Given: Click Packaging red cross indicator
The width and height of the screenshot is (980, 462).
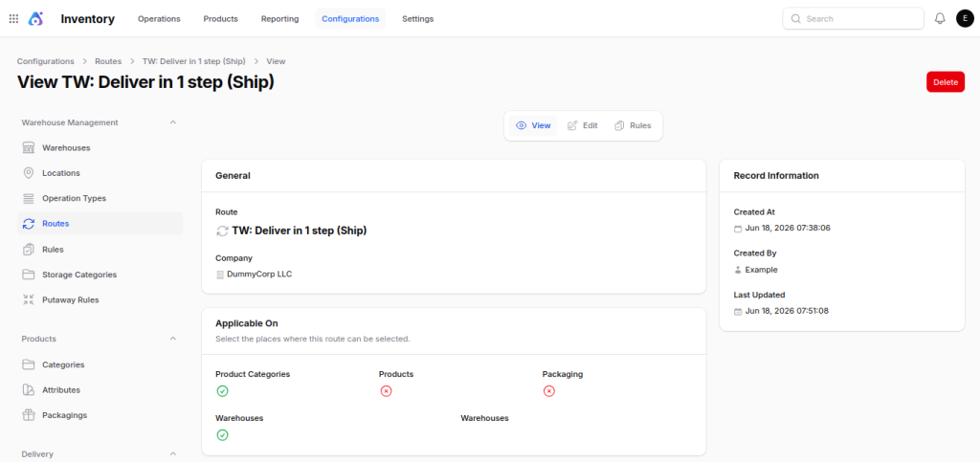Looking at the screenshot, I should pyautogui.click(x=548, y=391).
